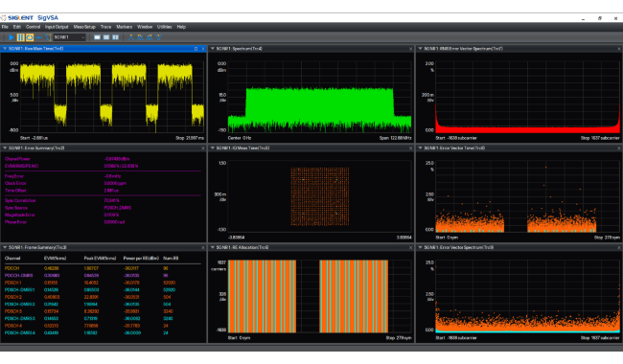Expand the IQ Meas Time panel title arrow
Viewport: 623px width, 364px height.
(x=213, y=148)
